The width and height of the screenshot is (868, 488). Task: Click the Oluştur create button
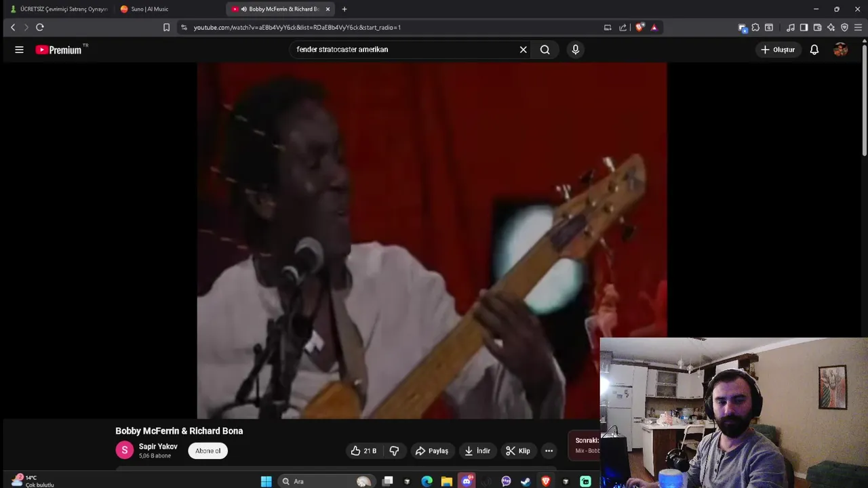[778, 49]
